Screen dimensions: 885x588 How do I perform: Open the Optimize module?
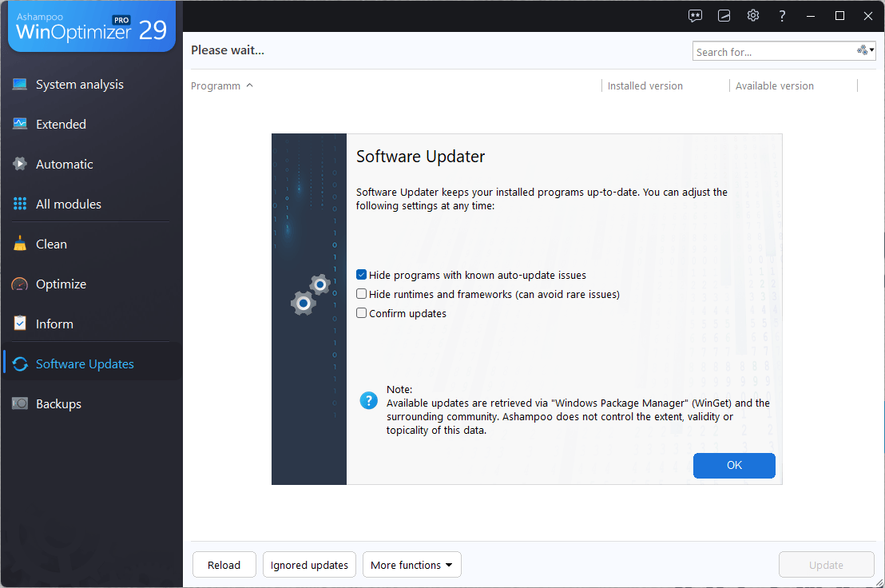(x=60, y=284)
